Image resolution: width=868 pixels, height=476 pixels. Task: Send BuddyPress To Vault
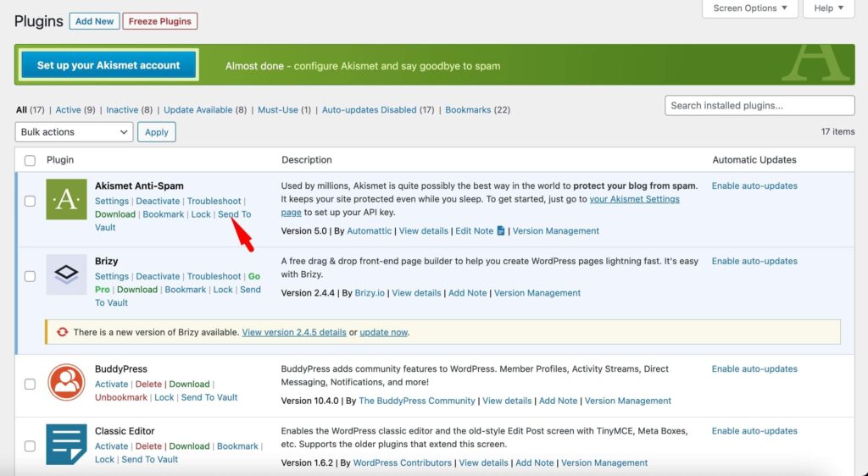(x=209, y=397)
